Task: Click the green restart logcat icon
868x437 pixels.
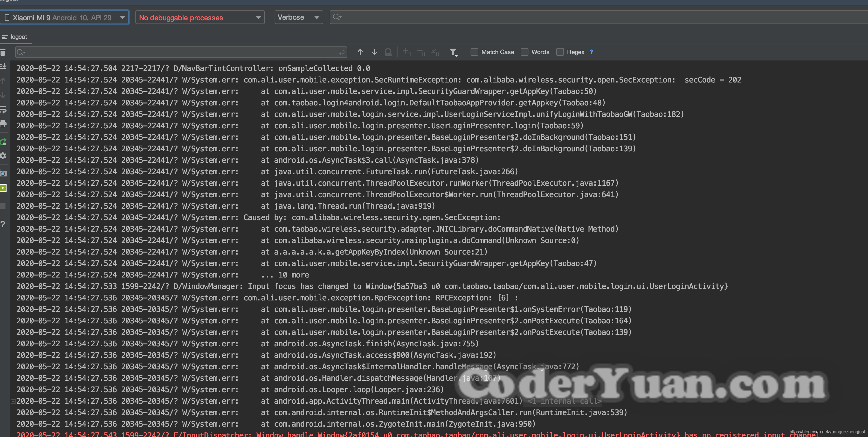Action: [3, 142]
